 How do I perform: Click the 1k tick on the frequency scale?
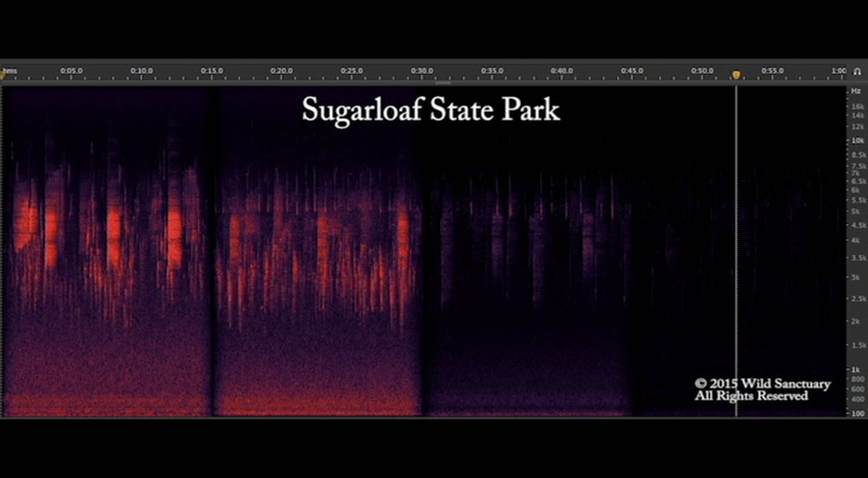click(855, 369)
